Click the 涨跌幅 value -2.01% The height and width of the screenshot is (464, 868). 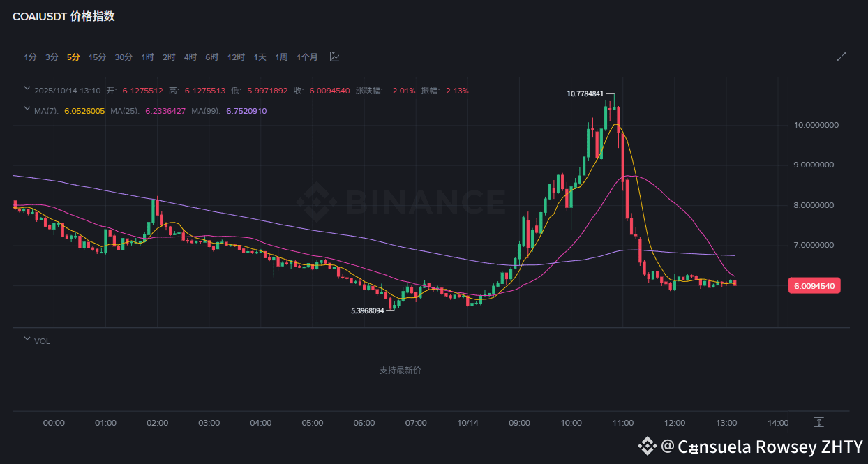402,91
